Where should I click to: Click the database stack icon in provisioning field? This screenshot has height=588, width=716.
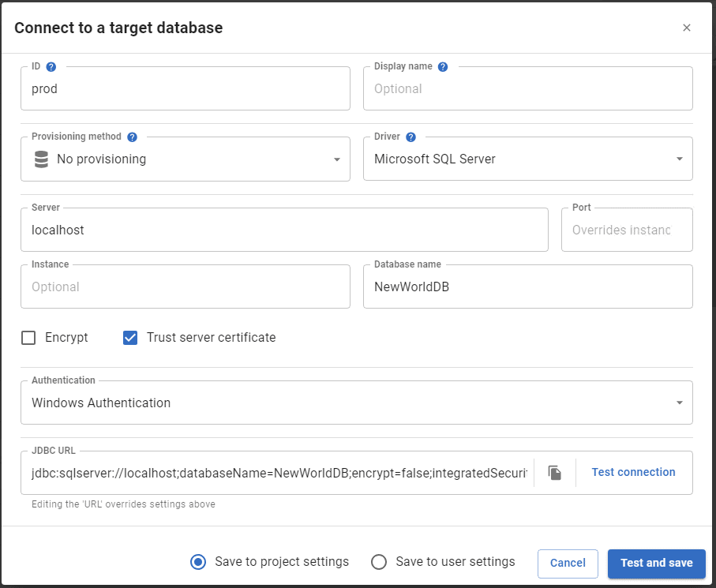click(x=41, y=159)
